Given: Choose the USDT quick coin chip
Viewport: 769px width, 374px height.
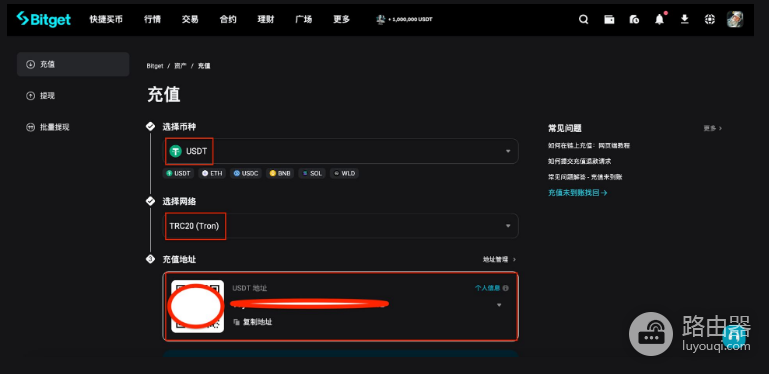Looking at the screenshot, I should point(179,173).
